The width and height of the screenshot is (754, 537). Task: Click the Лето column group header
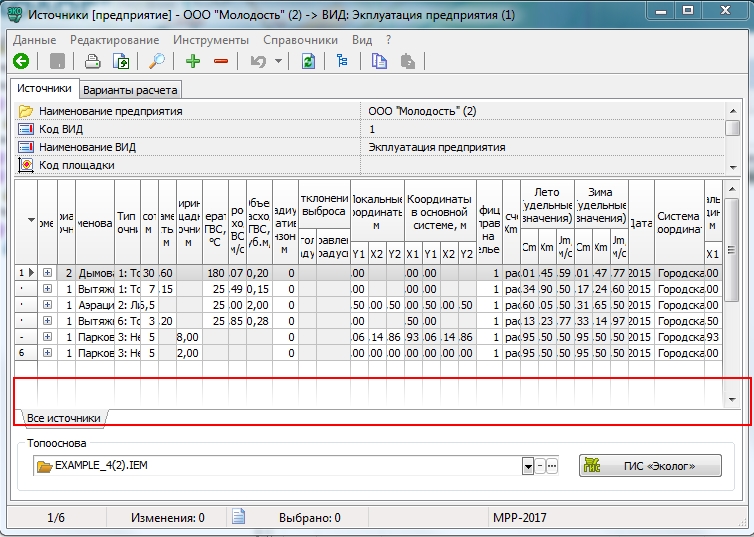(x=547, y=205)
